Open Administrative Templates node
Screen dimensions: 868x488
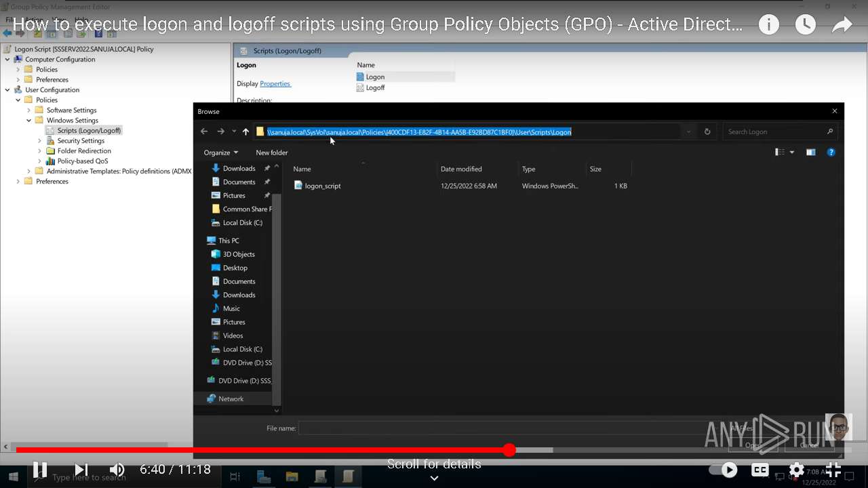[119, 171]
